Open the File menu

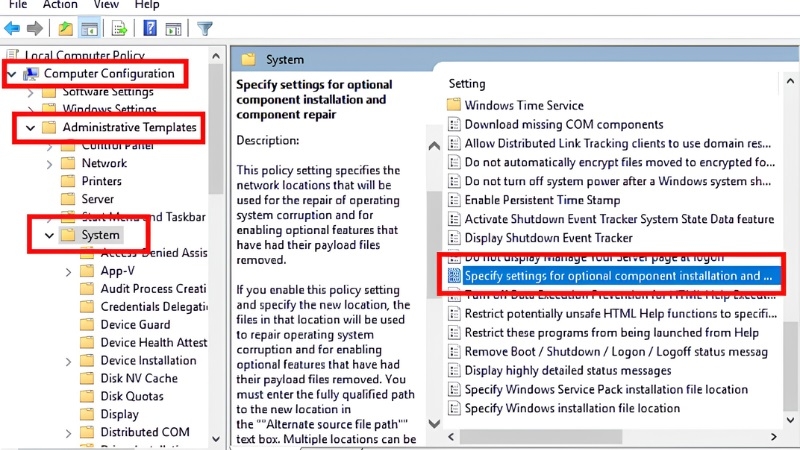18,5
